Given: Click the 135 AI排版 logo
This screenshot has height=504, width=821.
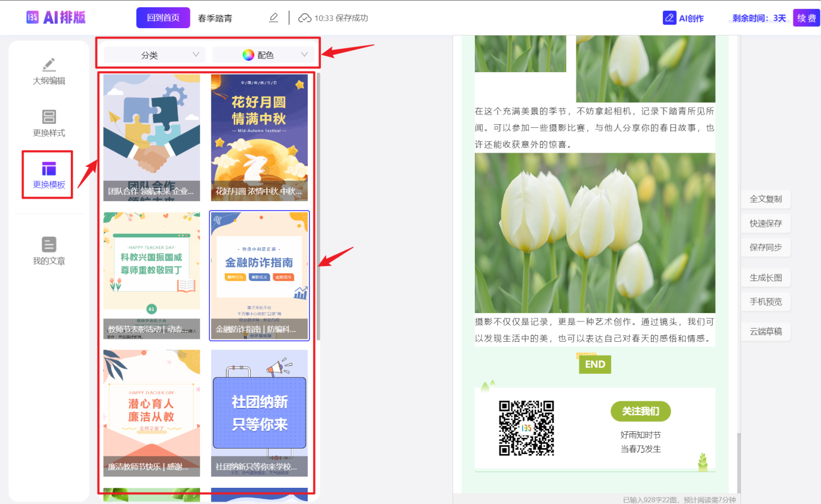Looking at the screenshot, I should click(x=56, y=17).
